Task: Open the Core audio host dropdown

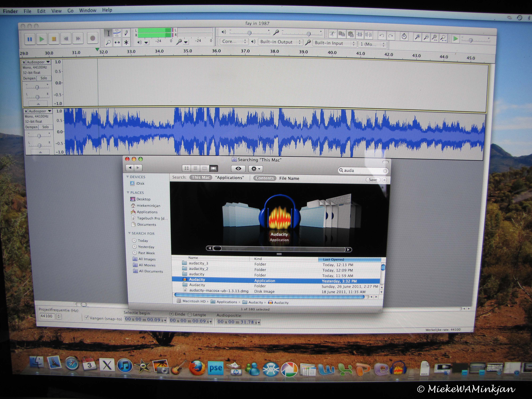Action: pos(234,41)
